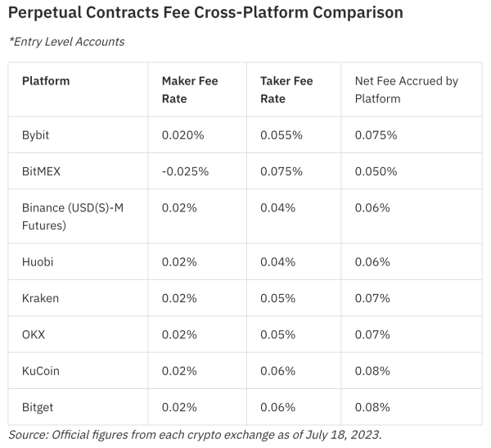Select the KuCoin platform cell

click(x=41, y=371)
